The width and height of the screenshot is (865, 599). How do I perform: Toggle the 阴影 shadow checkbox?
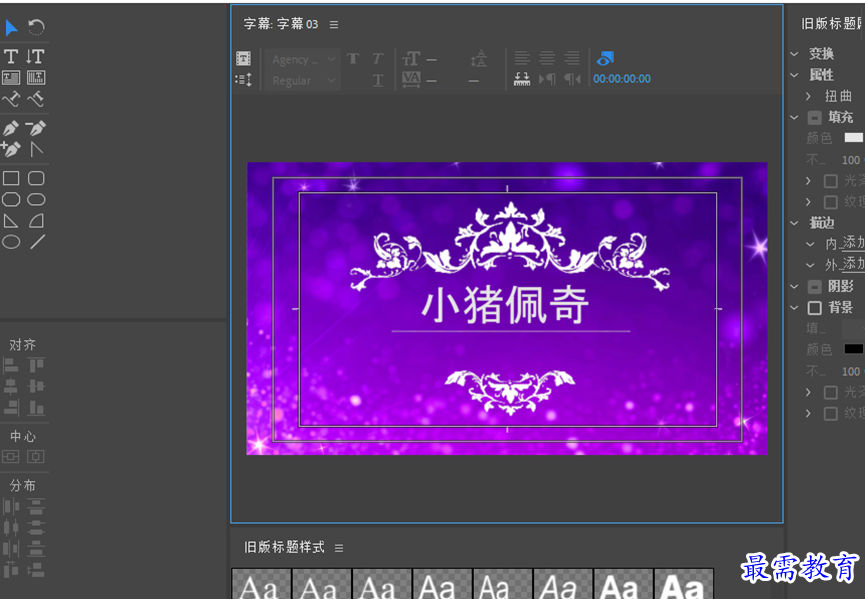pyautogui.click(x=814, y=286)
